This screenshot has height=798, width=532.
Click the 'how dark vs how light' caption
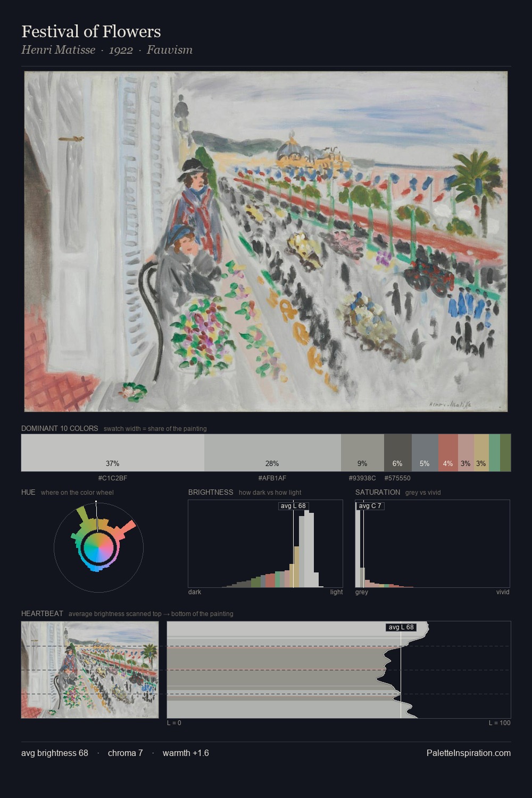(x=270, y=493)
